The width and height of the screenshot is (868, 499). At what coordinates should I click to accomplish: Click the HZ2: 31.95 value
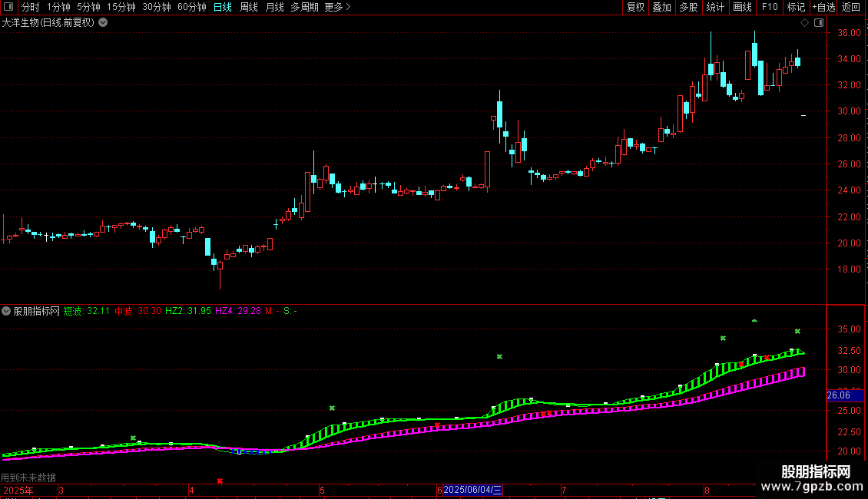click(188, 311)
